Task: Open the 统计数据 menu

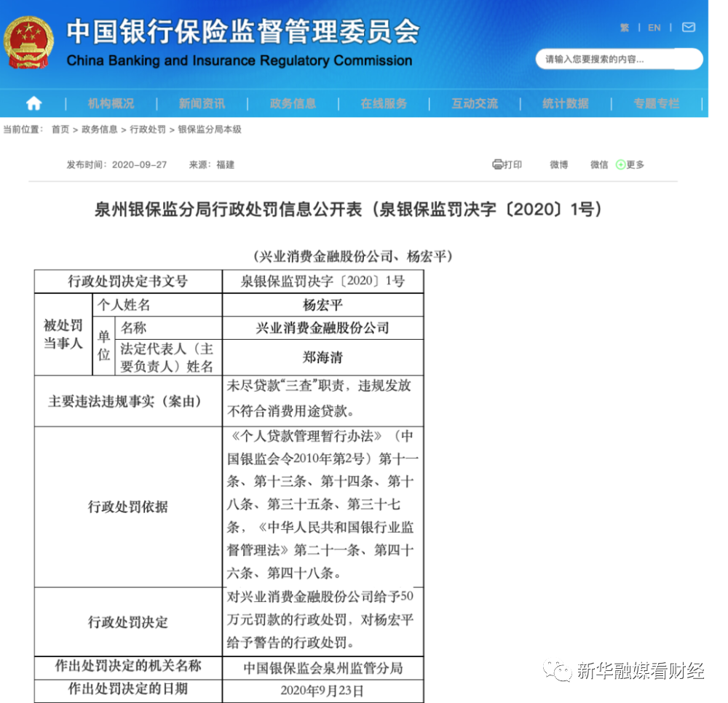Action: pyautogui.click(x=566, y=103)
